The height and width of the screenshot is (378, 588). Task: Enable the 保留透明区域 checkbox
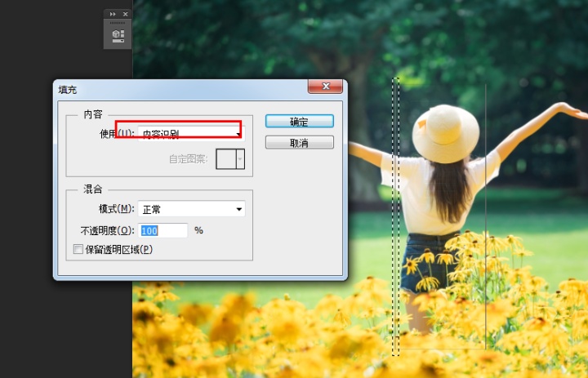pyautogui.click(x=78, y=249)
